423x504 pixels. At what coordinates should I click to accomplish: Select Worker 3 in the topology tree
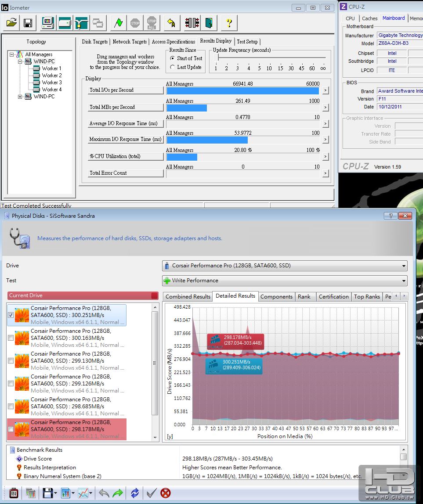[x=51, y=83]
